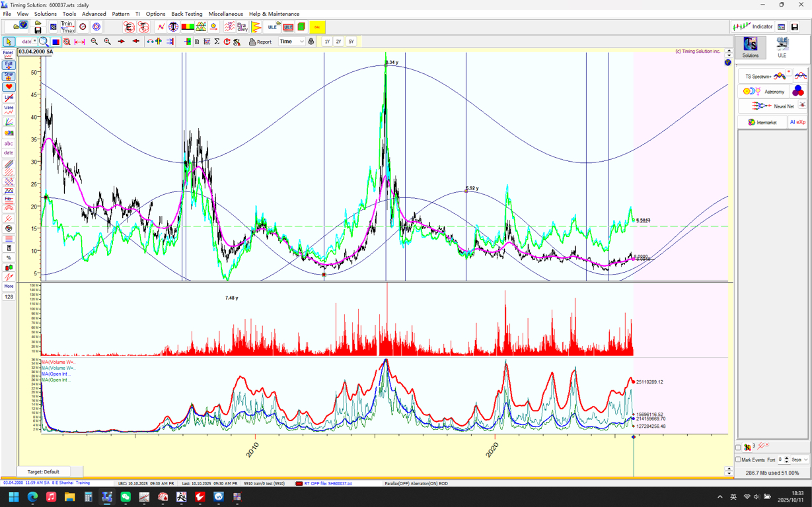Open the AI eXp module
This screenshot has height=507, width=812.
coord(797,122)
